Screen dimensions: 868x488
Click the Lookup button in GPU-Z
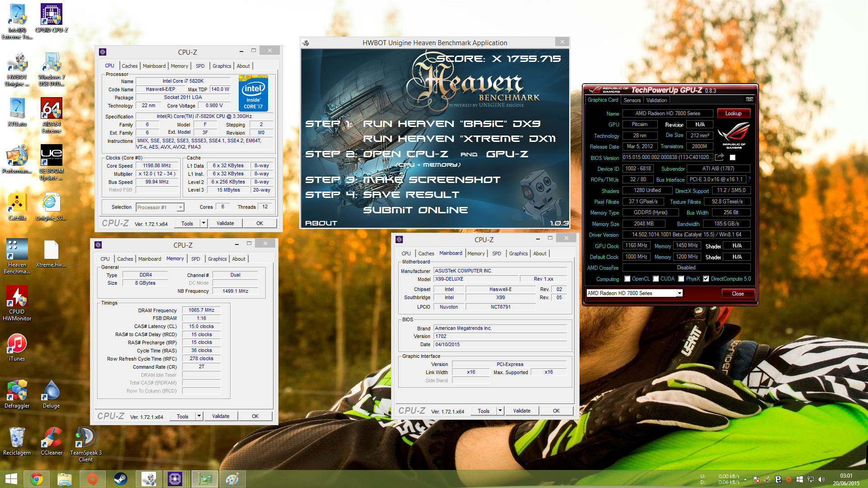tap(733, 113)
